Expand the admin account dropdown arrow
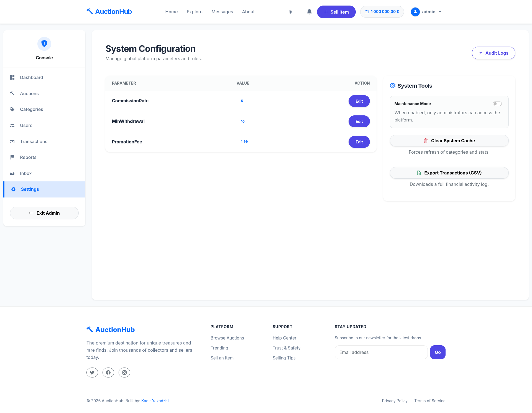532x413 pixels. click(440, 12)
